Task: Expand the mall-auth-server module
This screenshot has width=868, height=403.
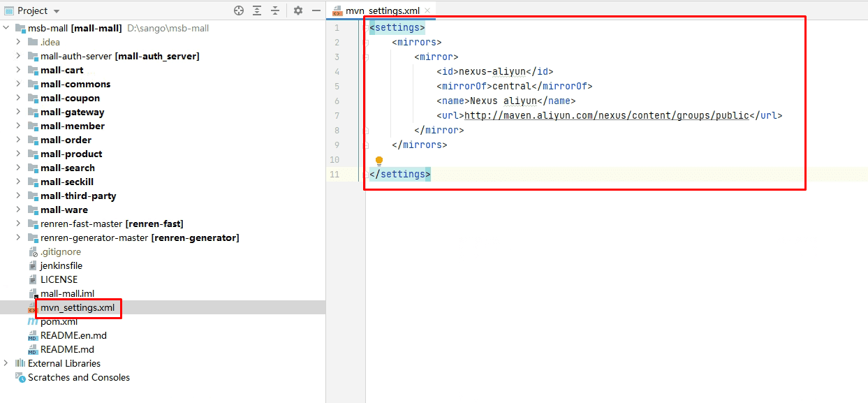Action: click(19, 56)
